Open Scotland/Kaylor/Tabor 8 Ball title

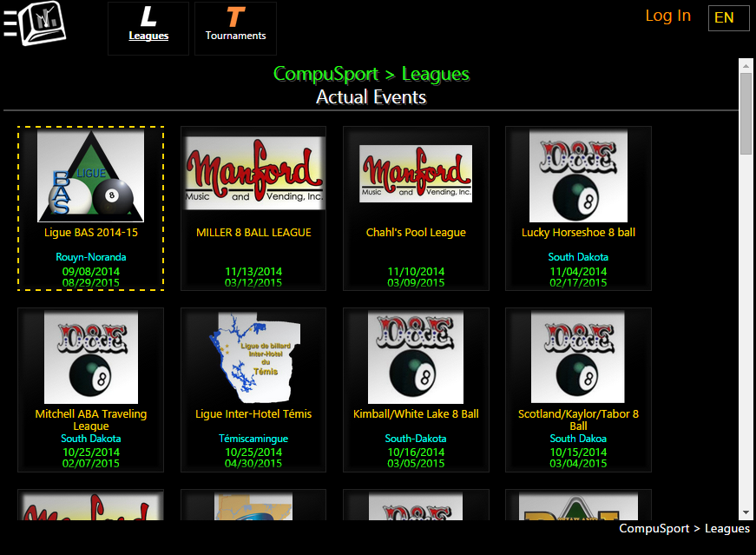[x=578, y=420]
